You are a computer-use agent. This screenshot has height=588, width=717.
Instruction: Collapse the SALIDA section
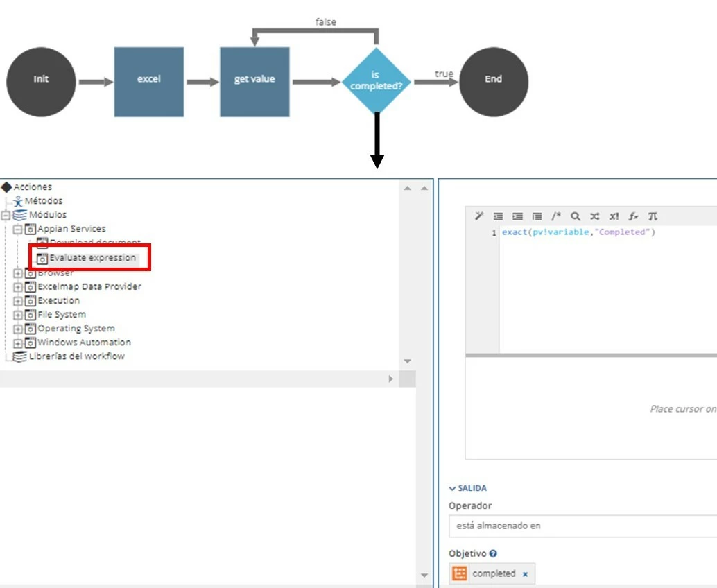[x=468, y=488]
